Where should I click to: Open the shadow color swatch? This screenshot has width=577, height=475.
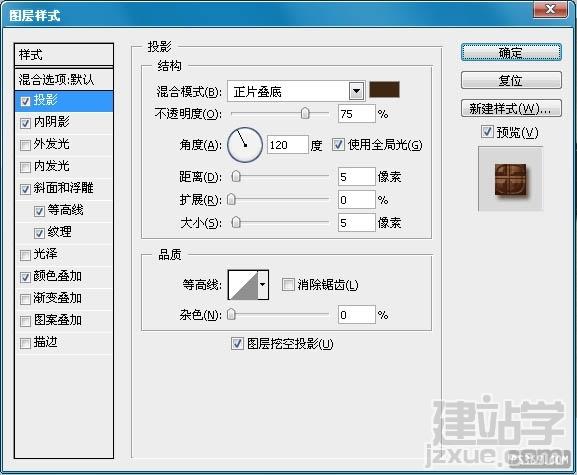[384, 90]
